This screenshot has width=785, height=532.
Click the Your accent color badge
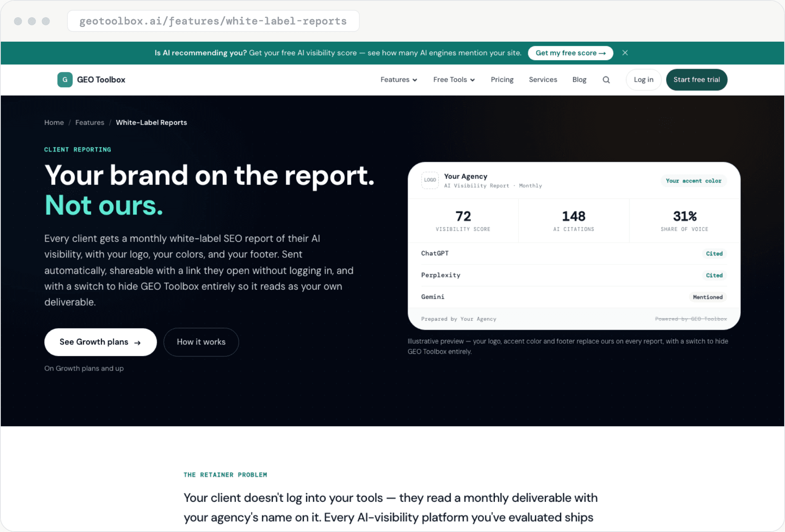pos(693,181)
